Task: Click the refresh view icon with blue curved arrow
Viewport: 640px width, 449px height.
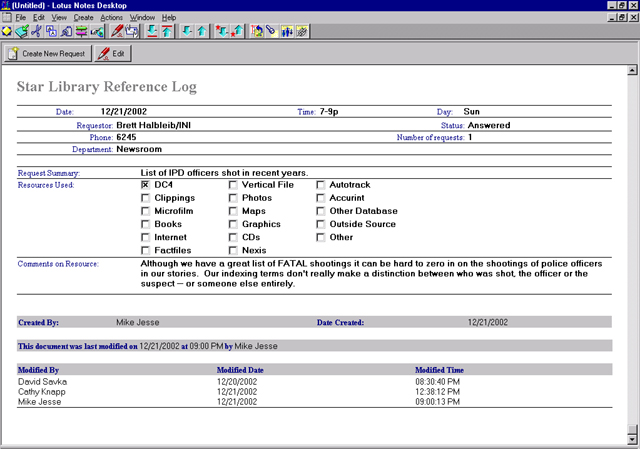Action: click(x=257, y=31)
